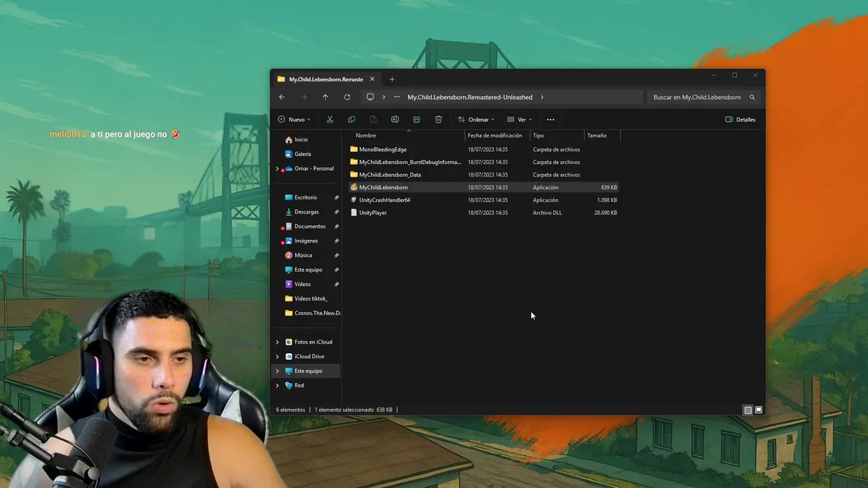Expand Omar - Personal in sidebar
Image resolution: width=868 pixels, height=488 pixels.
277,169
